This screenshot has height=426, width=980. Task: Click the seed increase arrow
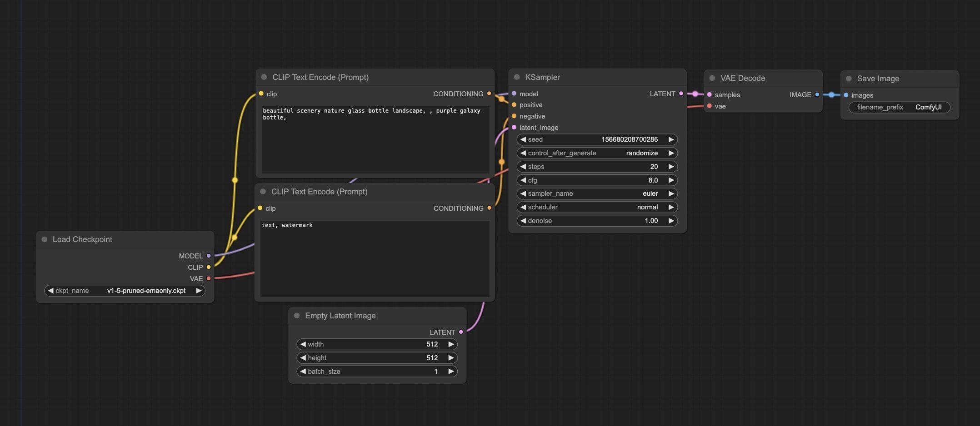(x=671, y=139)
